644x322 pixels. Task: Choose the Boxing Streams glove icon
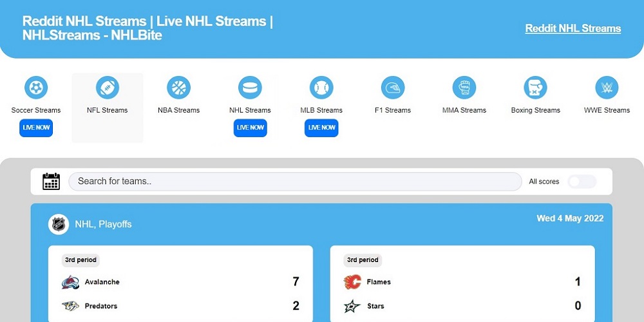point(536,88)
